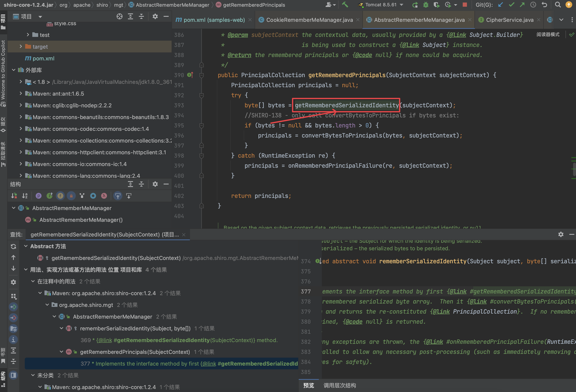576x392 pixels.
Task: Expand all in the Project panel header
Action: (x=130, y=17)
